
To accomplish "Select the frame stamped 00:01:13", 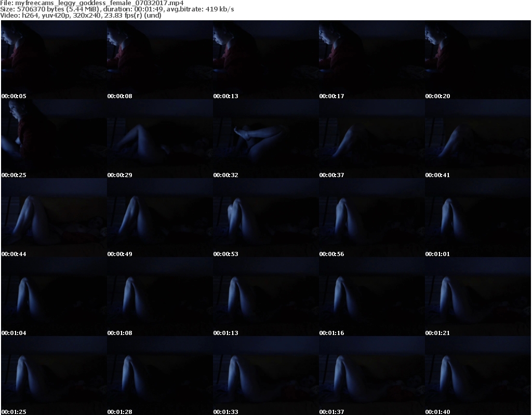I will [265, 297].
